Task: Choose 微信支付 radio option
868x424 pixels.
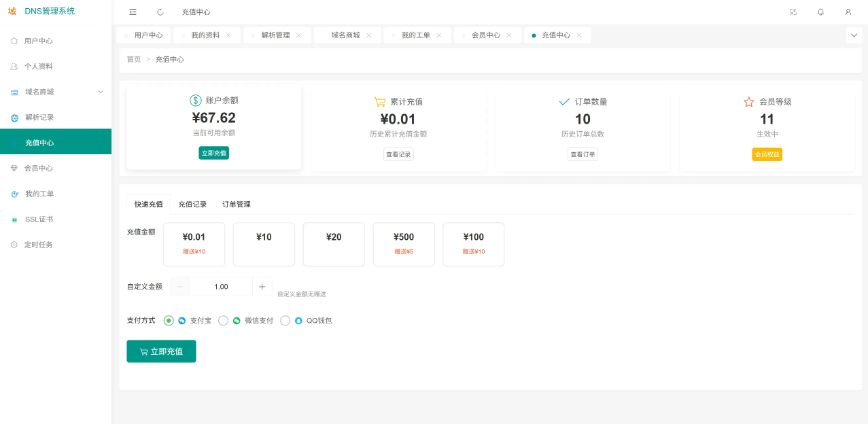Action: click(x=223, y=321)
